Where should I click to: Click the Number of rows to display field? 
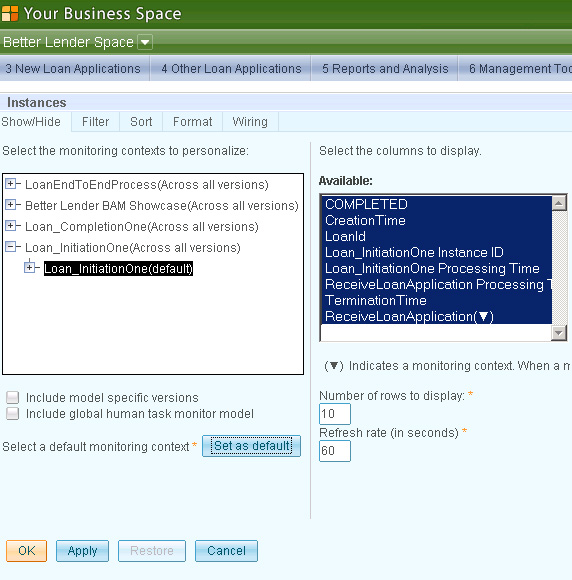coord(335,414)
